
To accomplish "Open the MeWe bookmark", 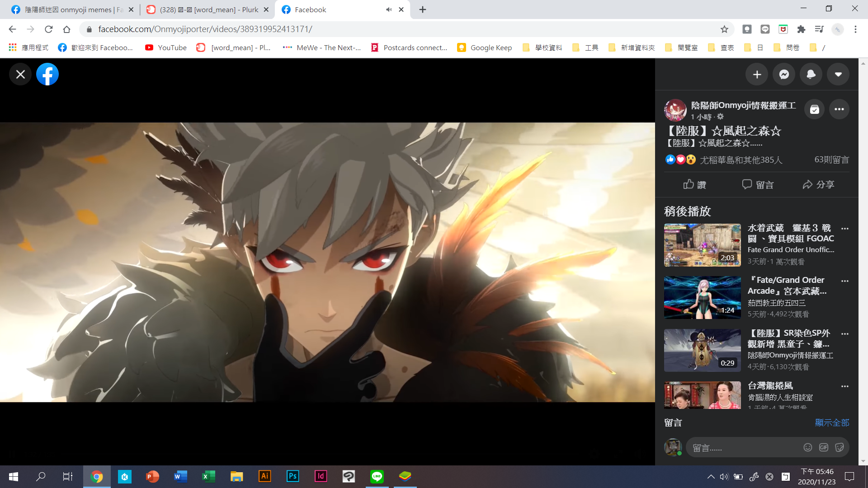I will pos(322,47).
